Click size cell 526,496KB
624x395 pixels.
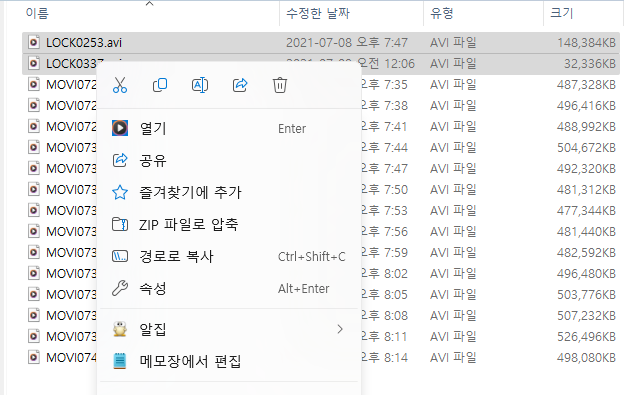click(x=587, y=337)
